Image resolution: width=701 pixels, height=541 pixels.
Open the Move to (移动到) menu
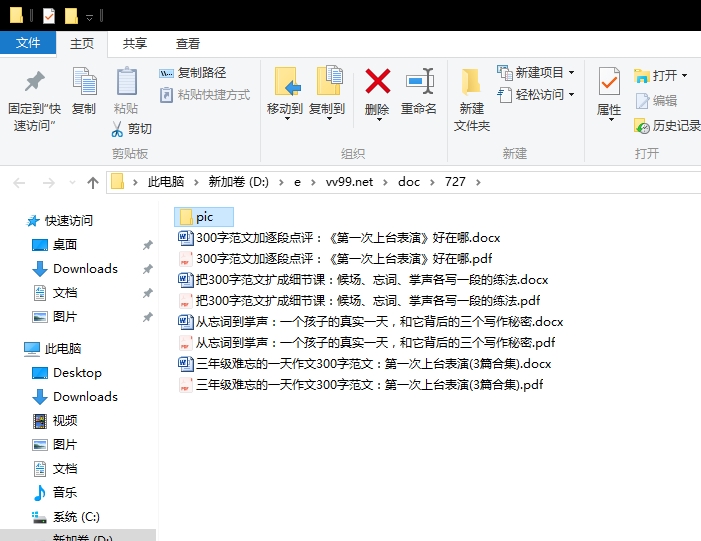(285, 94)
